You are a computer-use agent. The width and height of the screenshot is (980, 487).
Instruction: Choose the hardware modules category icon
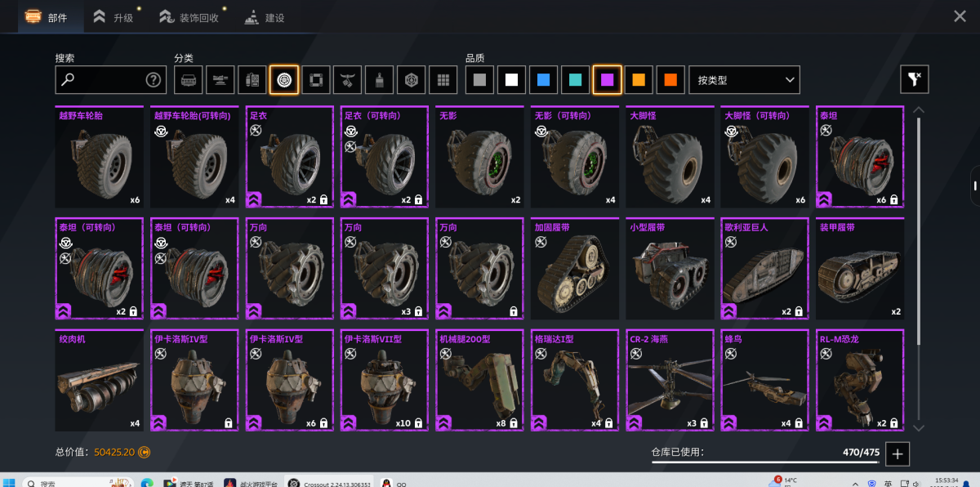pos(252,80)
